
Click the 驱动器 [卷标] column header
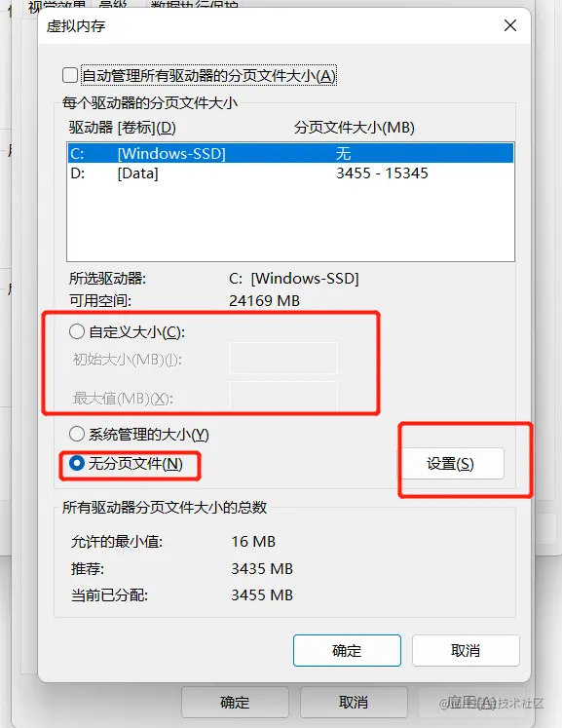pos(123,128)
